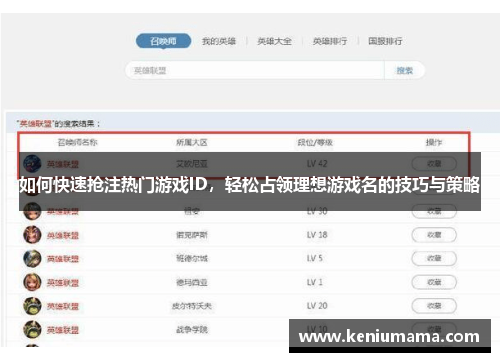The image size is (500, 362).
Task: Select the 诺克萨斯 region cell
Action: click(192, 235)
